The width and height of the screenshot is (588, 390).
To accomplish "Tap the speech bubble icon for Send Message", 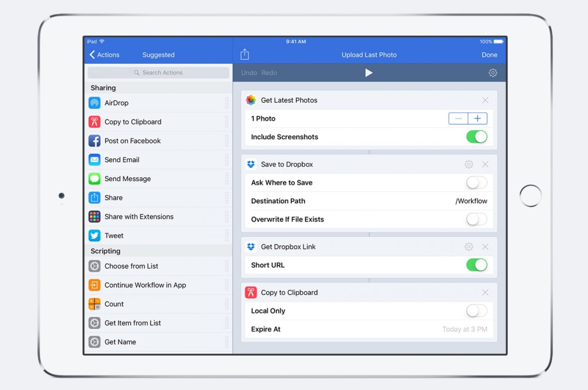I will (94, 179).
